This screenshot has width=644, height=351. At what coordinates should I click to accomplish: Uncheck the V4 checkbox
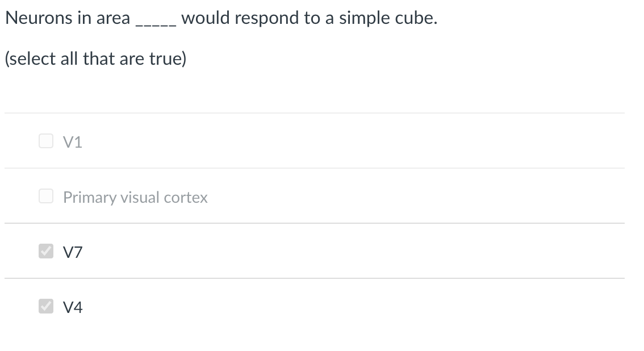click(46, 306)
